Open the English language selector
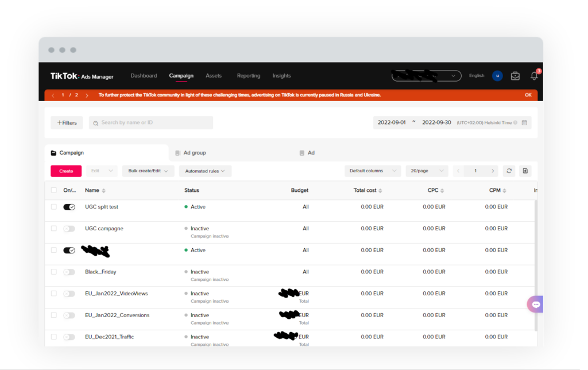Image resolution: width=588 pixels, height=370 pixels. pos(476,76)
